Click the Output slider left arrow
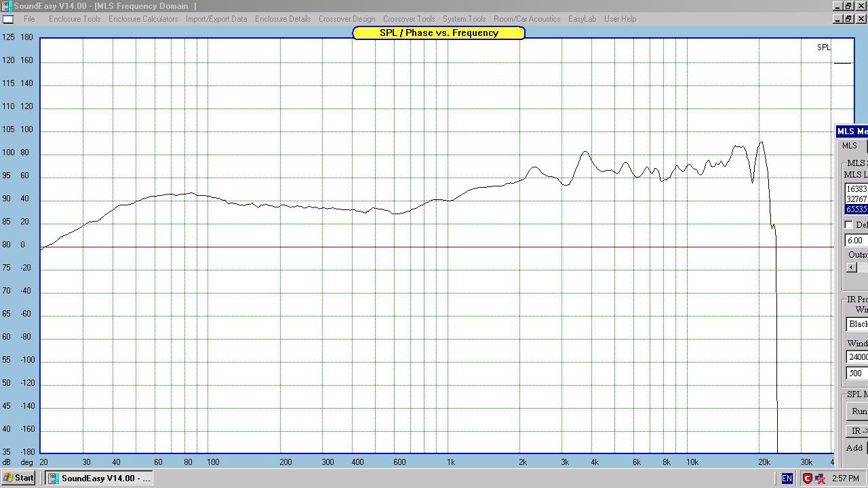This screenshot has height=488, width=868. [852, 268]
